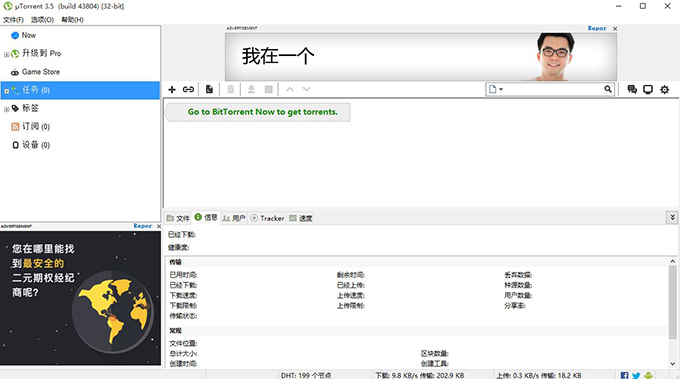680x379 pixels.
Task: Collapse the detail pane with double-chevron button
Action: 672,217
